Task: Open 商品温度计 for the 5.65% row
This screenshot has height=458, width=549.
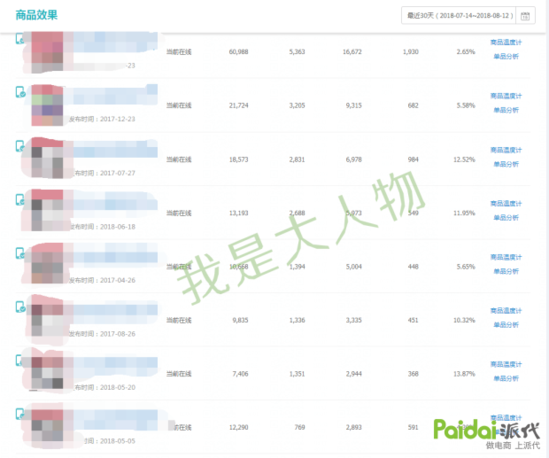Action: point(506,257)
